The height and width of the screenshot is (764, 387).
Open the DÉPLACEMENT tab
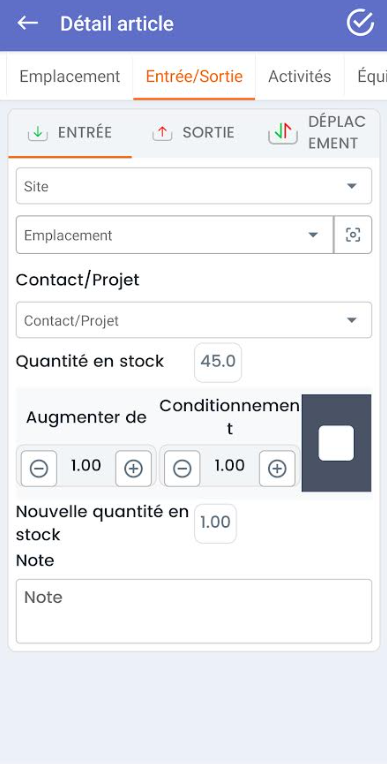point(317,133)
